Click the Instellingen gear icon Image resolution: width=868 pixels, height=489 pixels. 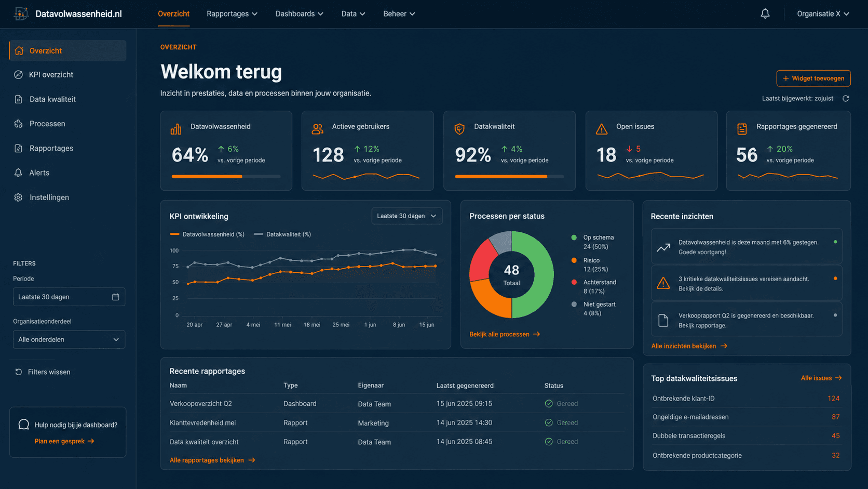[18, 197]
